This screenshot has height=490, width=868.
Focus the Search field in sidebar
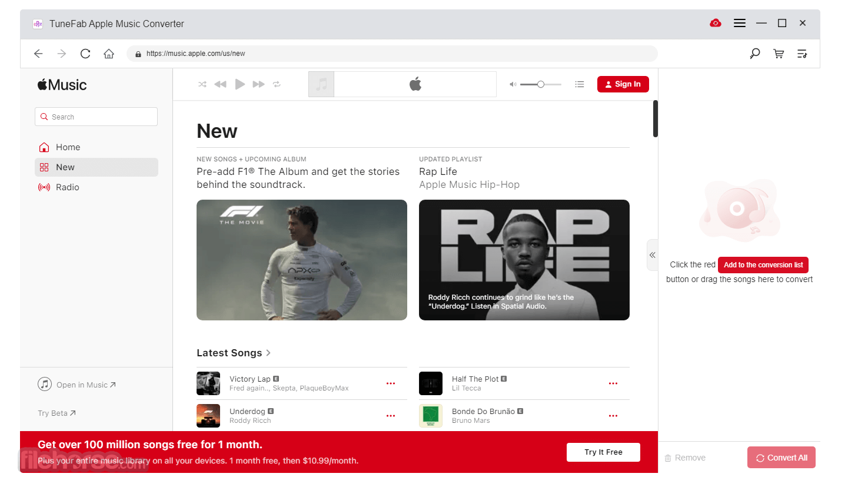tap(96, 117)
